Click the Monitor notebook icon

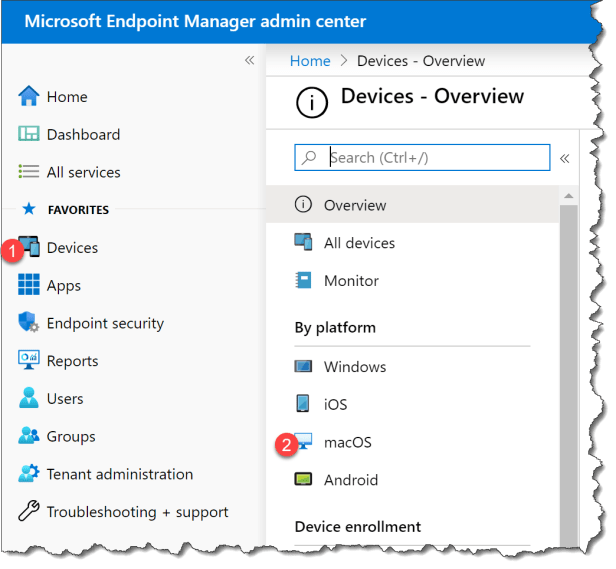pos(303,280)
